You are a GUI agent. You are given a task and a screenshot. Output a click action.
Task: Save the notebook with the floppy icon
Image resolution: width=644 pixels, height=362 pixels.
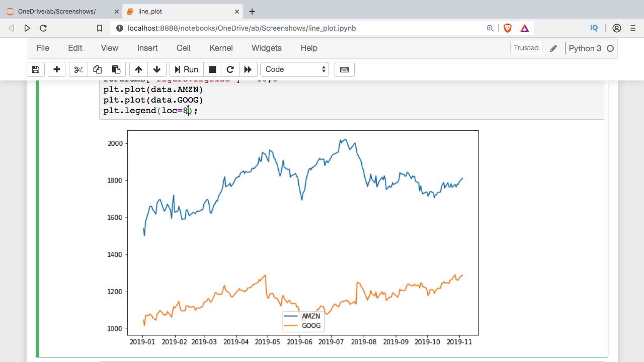coord(35,69)
